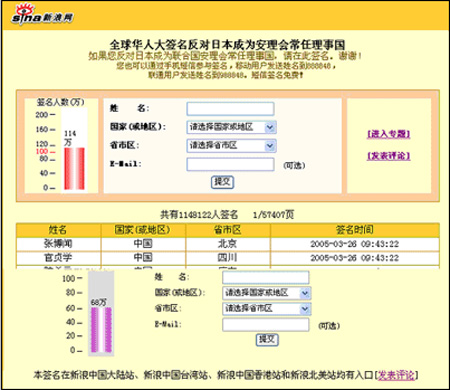
Task: Open the 进入专题 link
Action: tap(389, 134)
